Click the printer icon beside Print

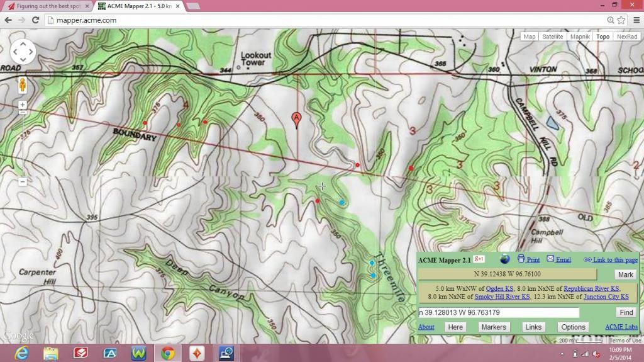click(x=521, y=259)
